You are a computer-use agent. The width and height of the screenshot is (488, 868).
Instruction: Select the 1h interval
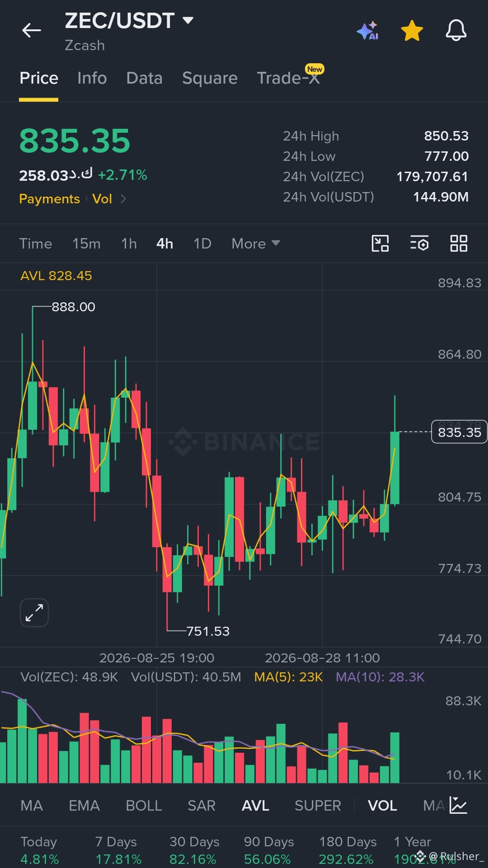(129, 244)
